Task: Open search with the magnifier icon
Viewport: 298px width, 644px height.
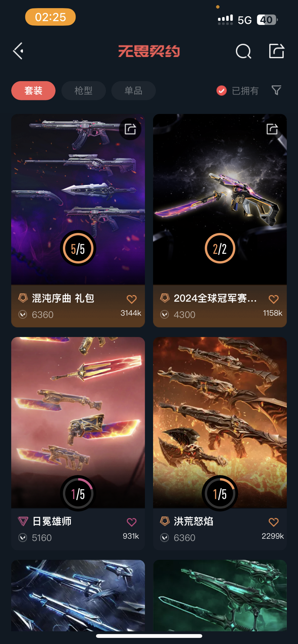Action: click(x=244, y=51)
